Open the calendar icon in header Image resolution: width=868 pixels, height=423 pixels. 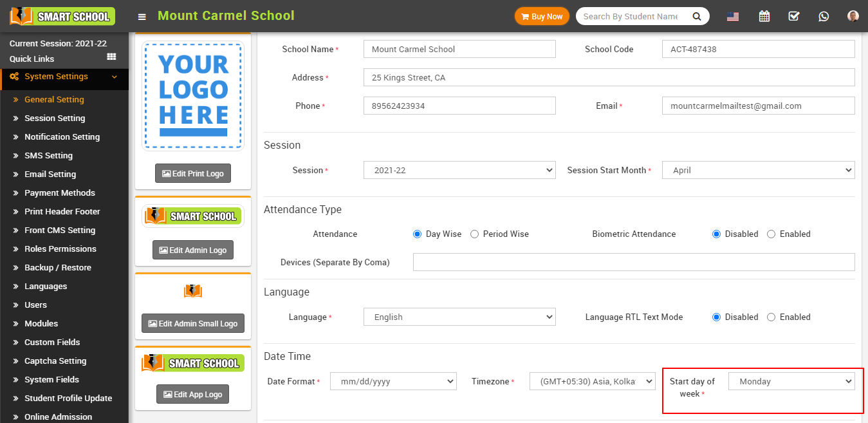pos(764,17)
